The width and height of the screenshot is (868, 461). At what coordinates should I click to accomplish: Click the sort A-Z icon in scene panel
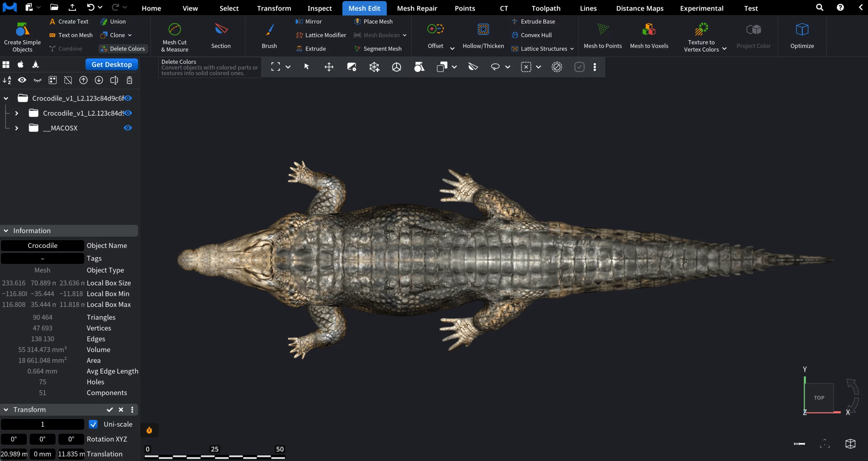[7, 80]
